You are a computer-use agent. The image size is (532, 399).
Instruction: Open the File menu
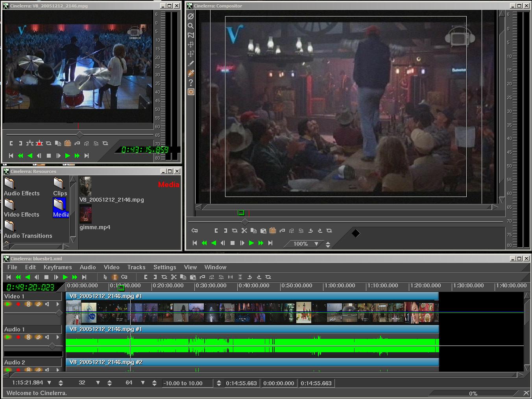[x=12, y=267]
